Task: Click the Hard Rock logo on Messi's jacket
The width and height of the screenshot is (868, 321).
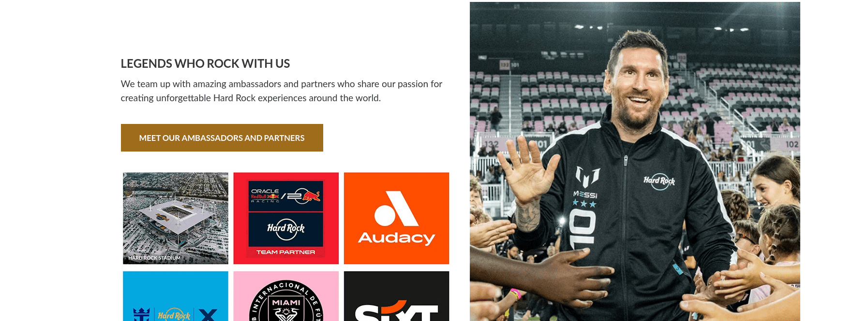Action: coord(659,182)
